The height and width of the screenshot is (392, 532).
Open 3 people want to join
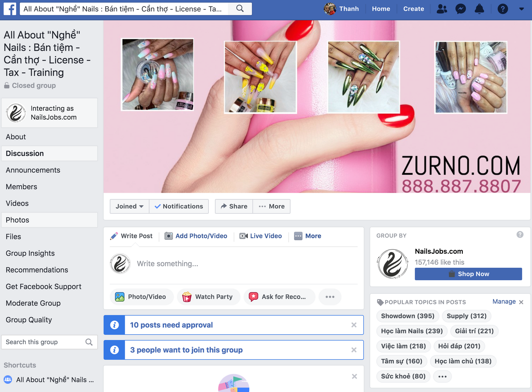(x=186, y=350)
